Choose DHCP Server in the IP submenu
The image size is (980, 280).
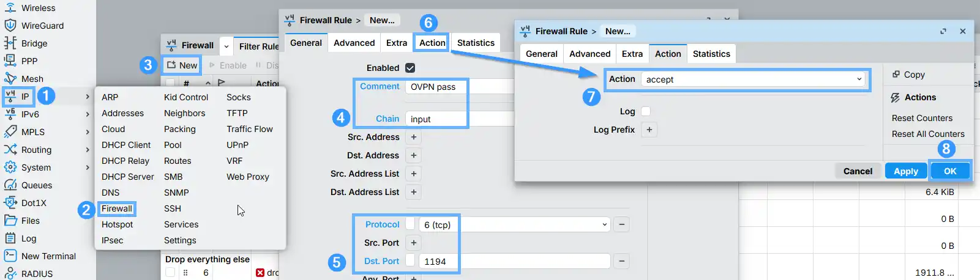128,177
